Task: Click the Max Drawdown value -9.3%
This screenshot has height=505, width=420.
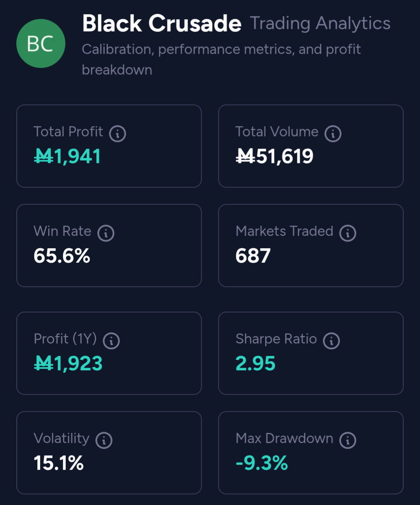Action: pos(262,463)
